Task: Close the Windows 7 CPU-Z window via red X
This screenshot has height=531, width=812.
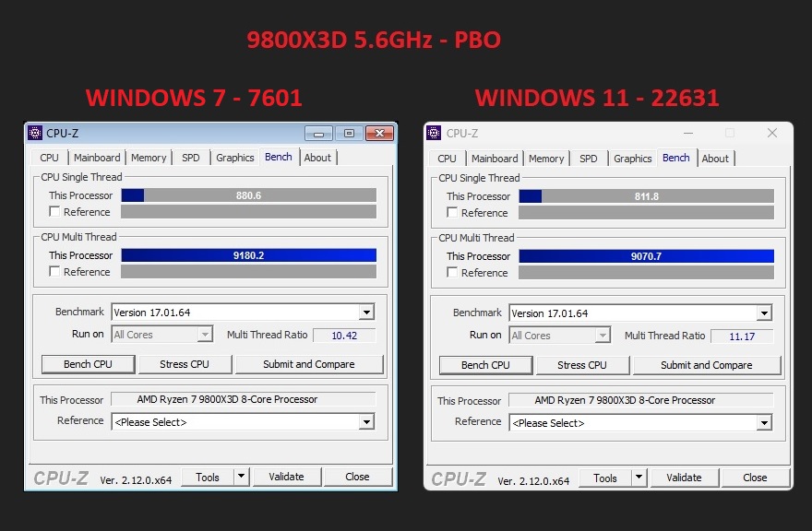Action: click(379, 134)
